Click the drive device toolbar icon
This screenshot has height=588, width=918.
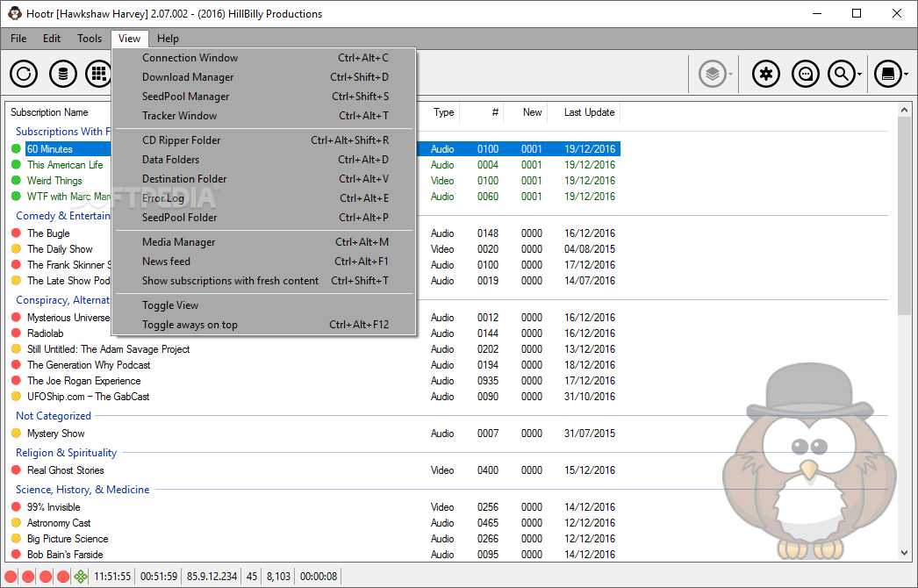pos(888,74)
